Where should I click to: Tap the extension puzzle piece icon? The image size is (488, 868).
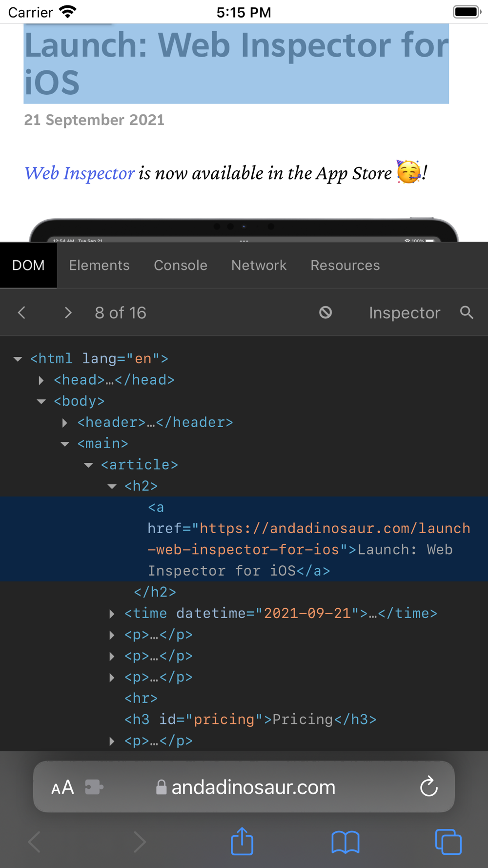(x=94, y=787)
